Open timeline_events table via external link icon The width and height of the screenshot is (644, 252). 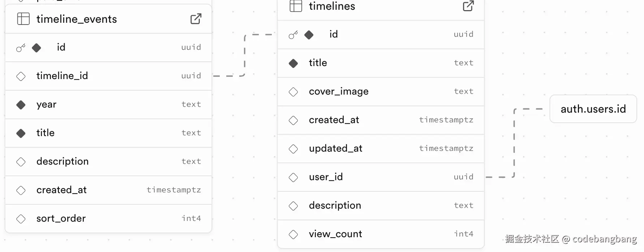196,19
